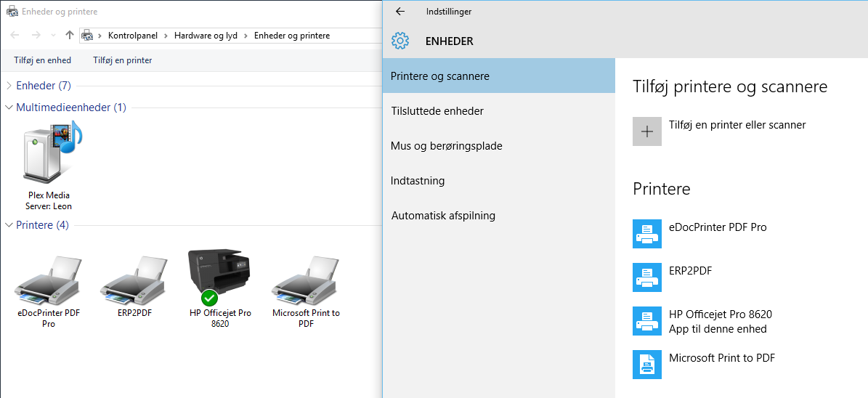Screen dimensions: 868x398
Task: Click Hardware og lyd in the breadcrumb path
Action: pos(206,36)
